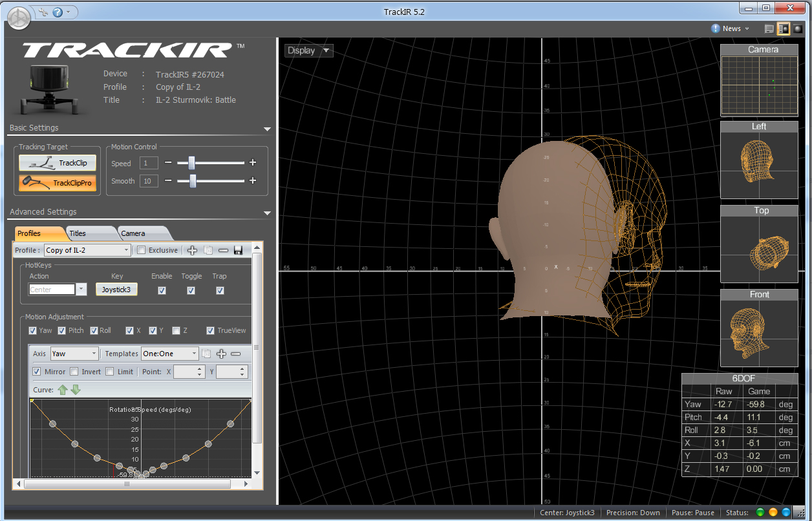812x521 pixels.
Task: Toggle the TrueView checkbox
Action: point(210,330)
